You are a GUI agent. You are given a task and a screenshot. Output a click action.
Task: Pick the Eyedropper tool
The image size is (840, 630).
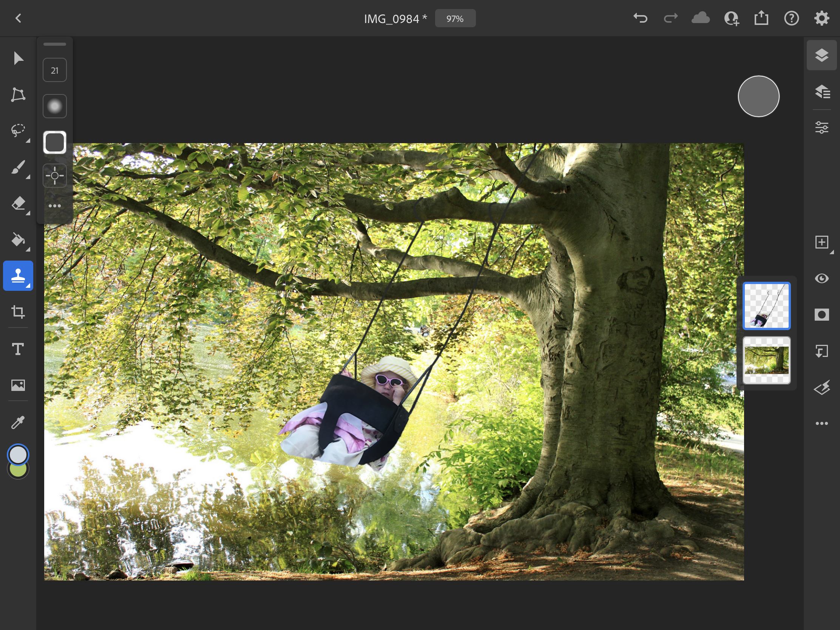click(18, 422)
